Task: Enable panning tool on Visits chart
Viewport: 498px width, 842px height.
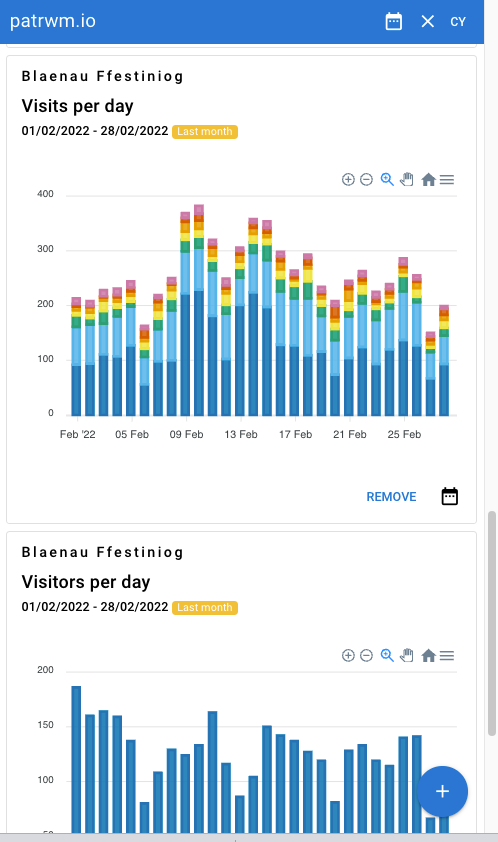Action: coord(407,179)
